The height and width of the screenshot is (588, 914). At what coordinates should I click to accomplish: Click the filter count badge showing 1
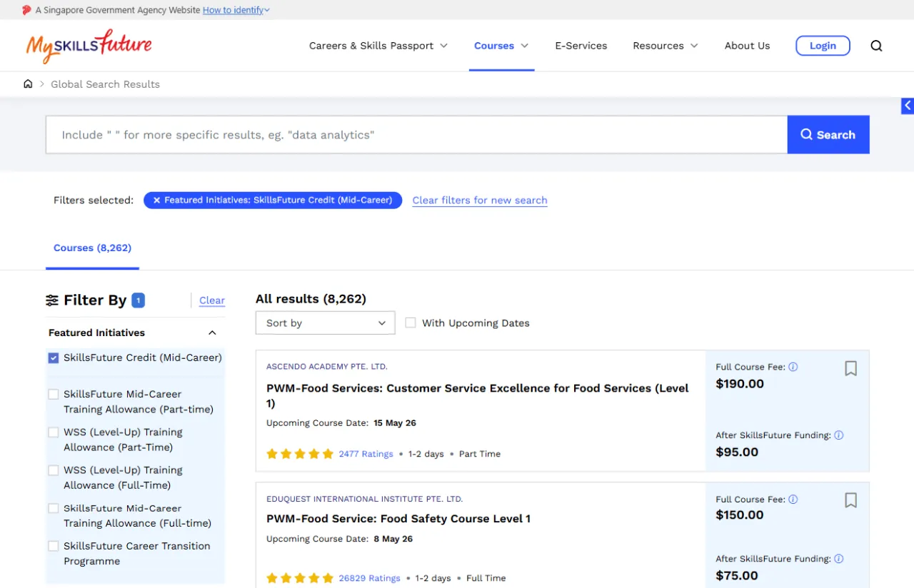[x=138, y=300]
